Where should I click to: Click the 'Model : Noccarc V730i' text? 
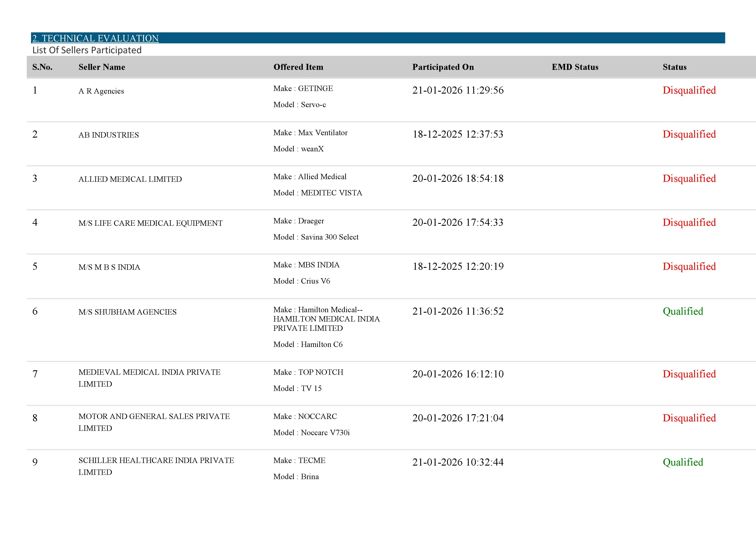tap(311, 433)
